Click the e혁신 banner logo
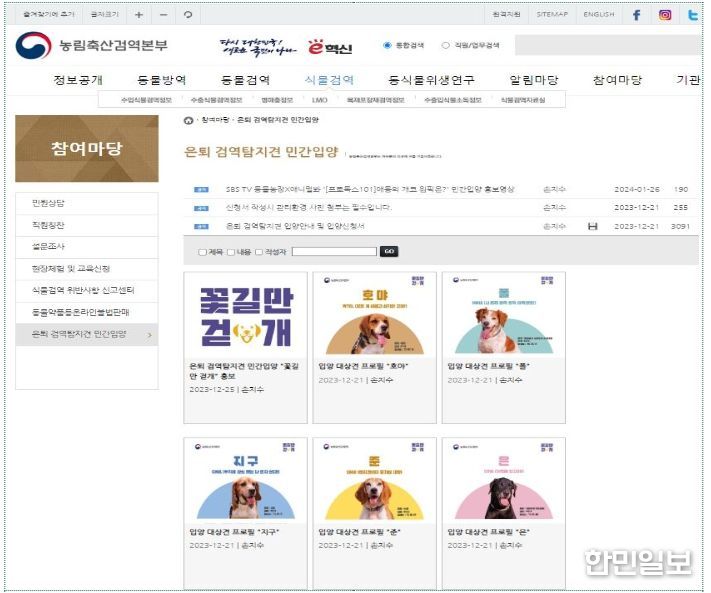 point(330,47)
